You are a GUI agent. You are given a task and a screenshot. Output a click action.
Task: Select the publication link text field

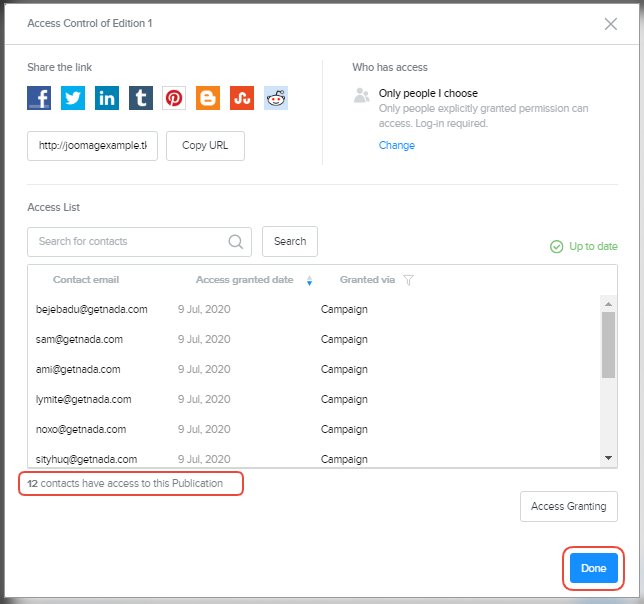point(92,145)
